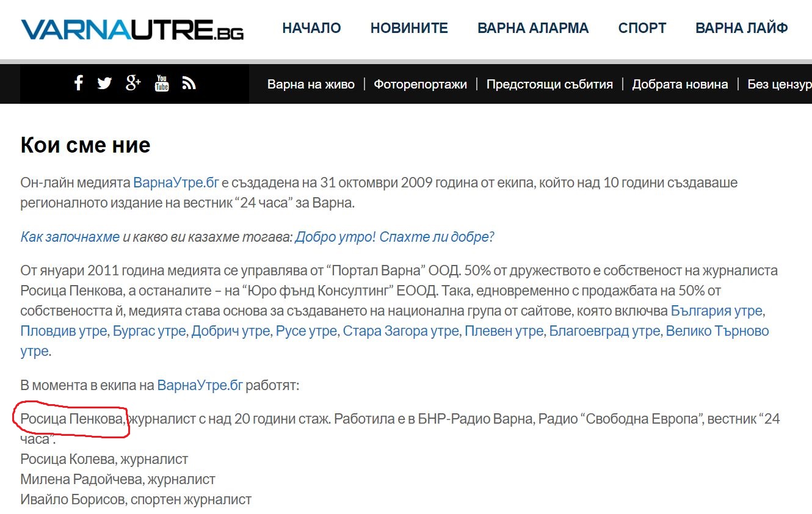This screenshot has width=812, height=514.
Task: Open the Facebook social icon
Action: pyautogui.click(x=78, y=83)
